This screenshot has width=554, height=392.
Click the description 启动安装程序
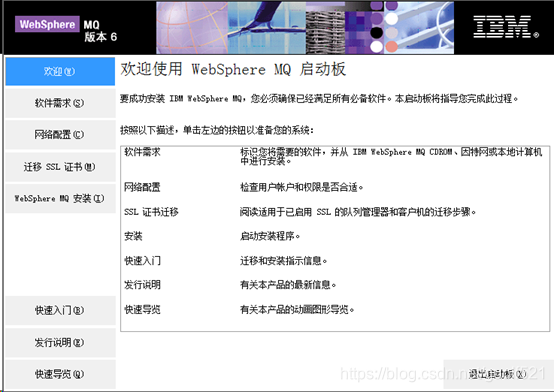[270, 236]
